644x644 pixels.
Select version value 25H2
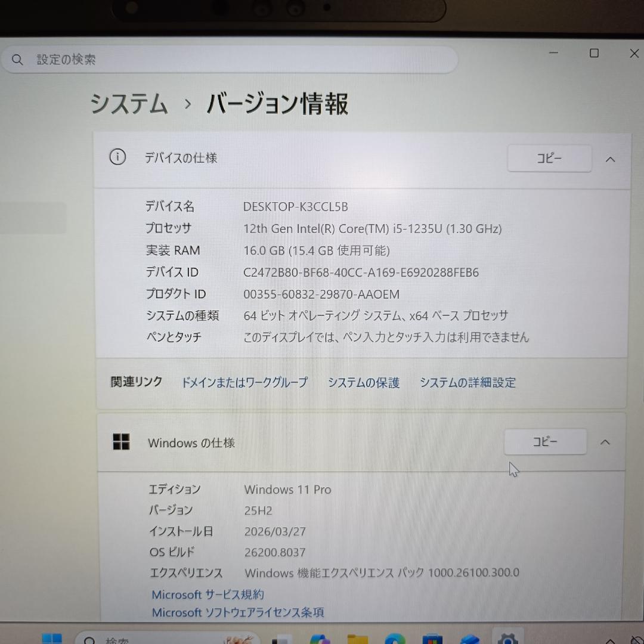pos(258,510)
